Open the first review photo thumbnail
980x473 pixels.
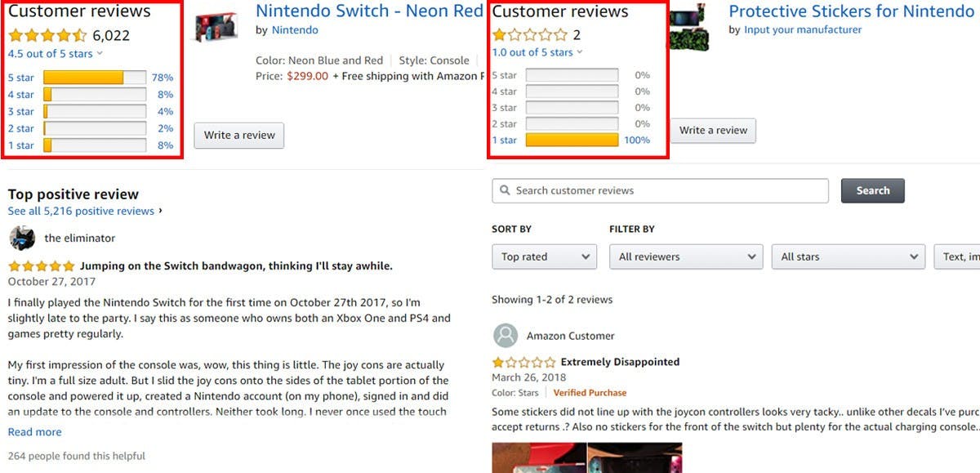tap(539, 457)
